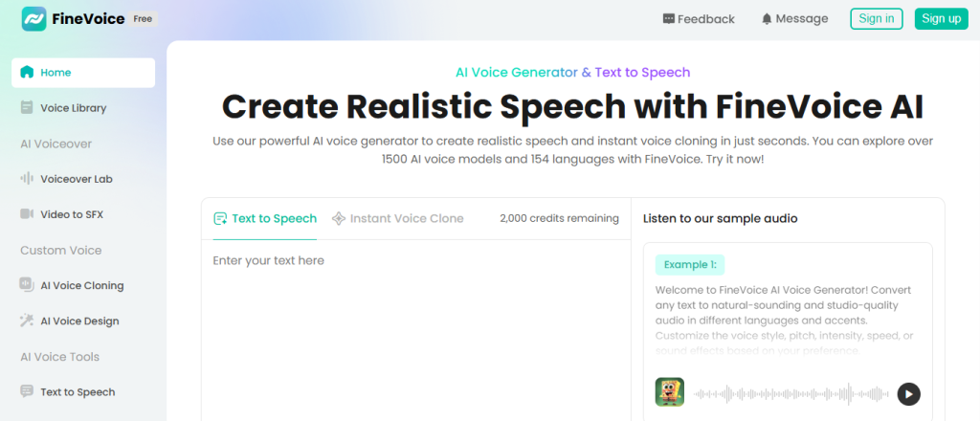Click the 'AI Voiceover' section label
This screenshot has width=980, height=421.
[56, 144]
